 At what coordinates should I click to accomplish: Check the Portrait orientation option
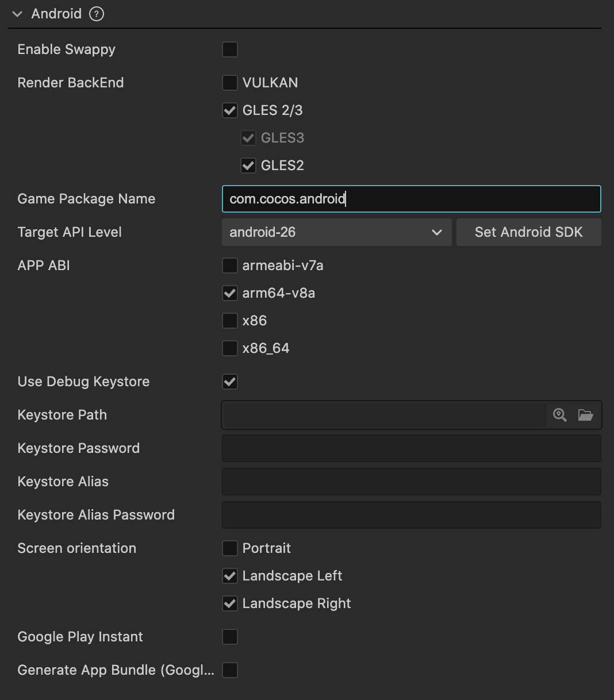tap(230, 548)
